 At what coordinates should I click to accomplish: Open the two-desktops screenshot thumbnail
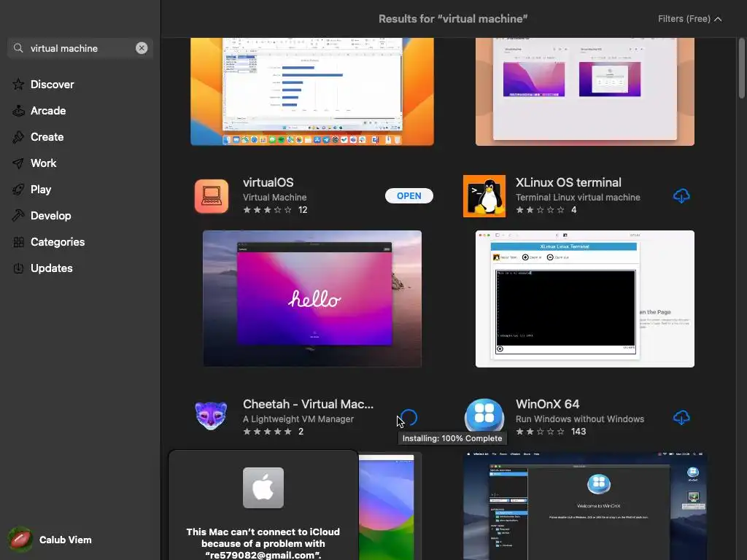pyautogui.click(x=584, y=91)
